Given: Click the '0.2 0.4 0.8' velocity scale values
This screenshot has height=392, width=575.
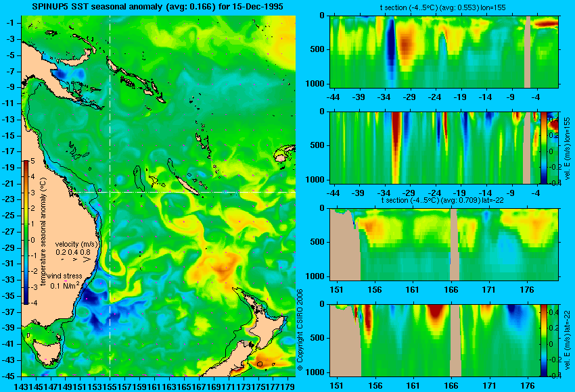Looking at the screenshot, I should pos(73,252).
